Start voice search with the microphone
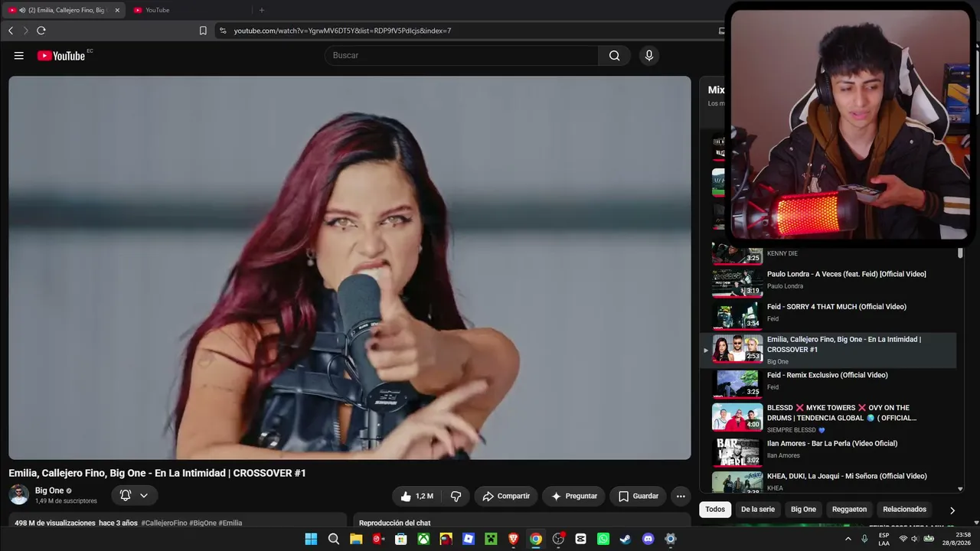This screenshot has height=551, width=980. tap(649, 55)
